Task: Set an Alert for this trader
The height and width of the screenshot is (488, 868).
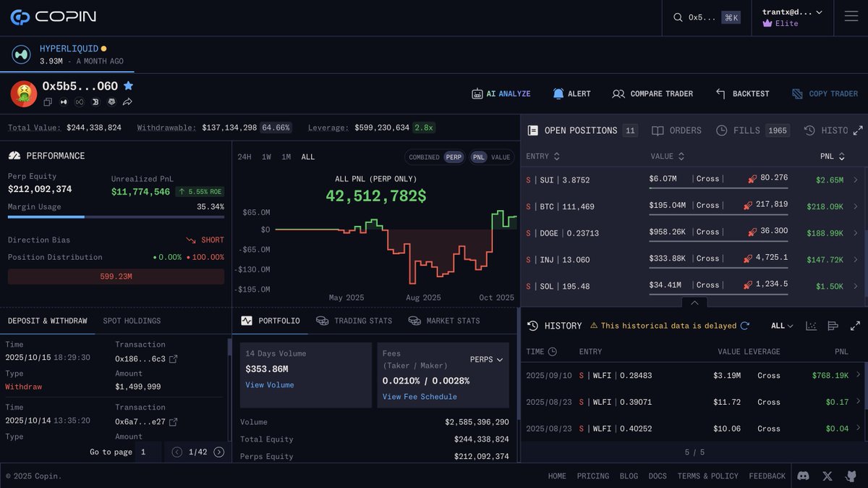Action: pyautogui.click(x=571, y=93)
